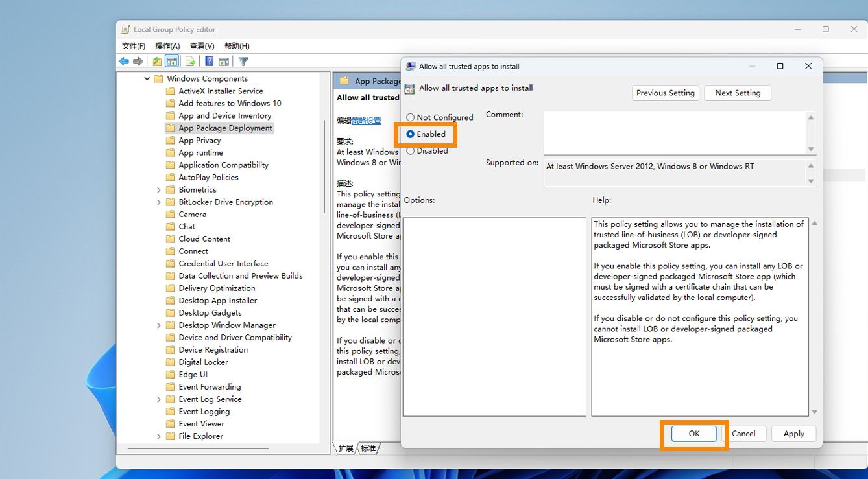Click the Event Logging folder icon
The image size is (868, 479).
[x=170, y=411]
